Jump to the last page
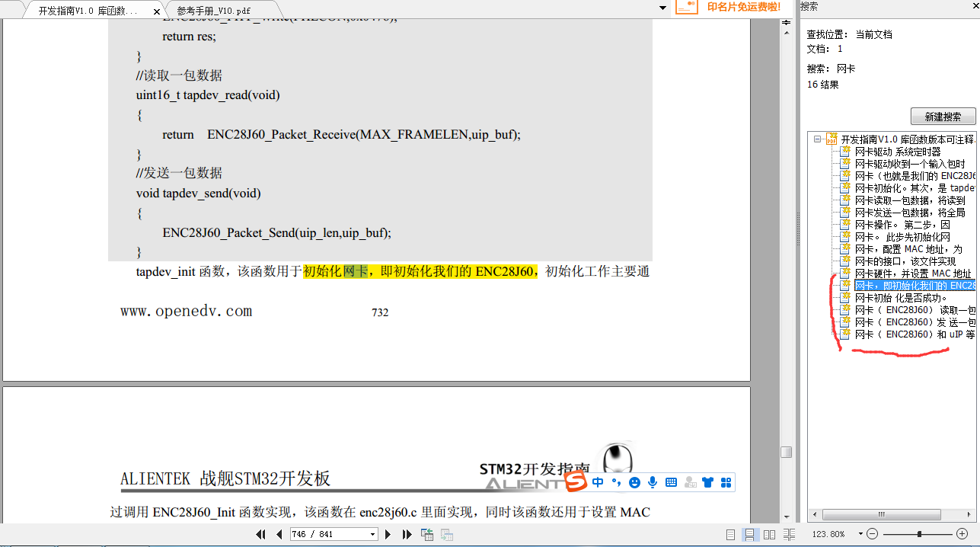Image resolution: width=980 pixels, height=547 pixels. 407,535
